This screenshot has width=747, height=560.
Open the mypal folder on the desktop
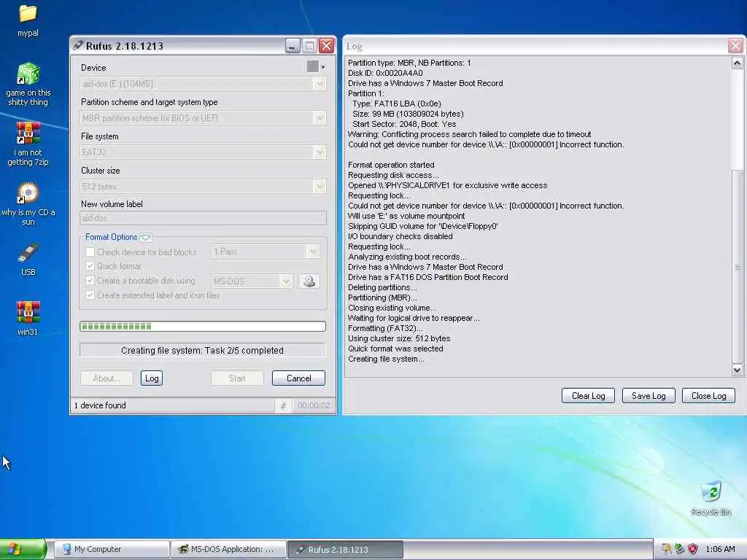coord(28,13)
